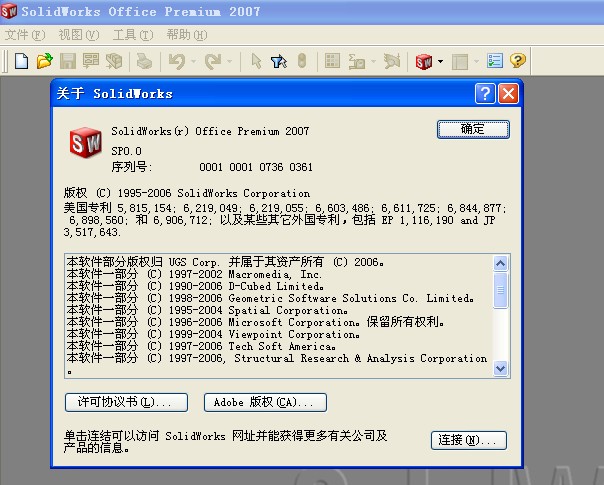
Task: Click the Structural Research & Analysis Corporation line
Action: [277, 358]
